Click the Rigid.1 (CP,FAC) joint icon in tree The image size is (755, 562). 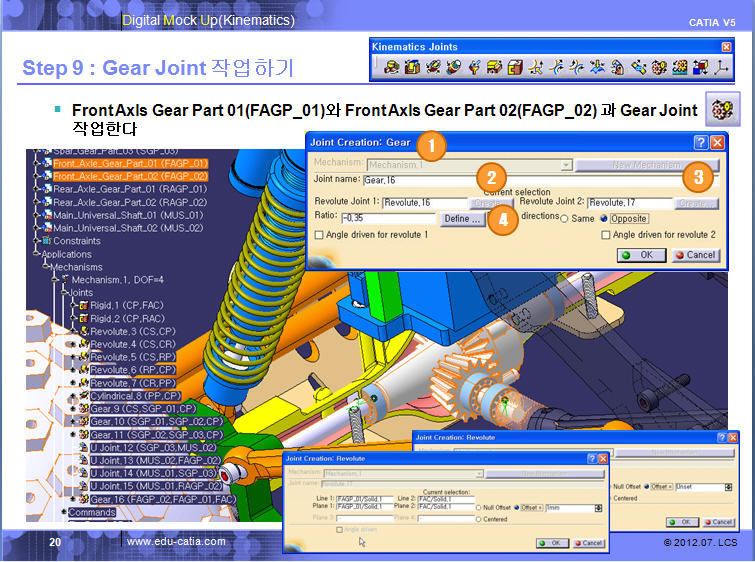coord(83,304)
